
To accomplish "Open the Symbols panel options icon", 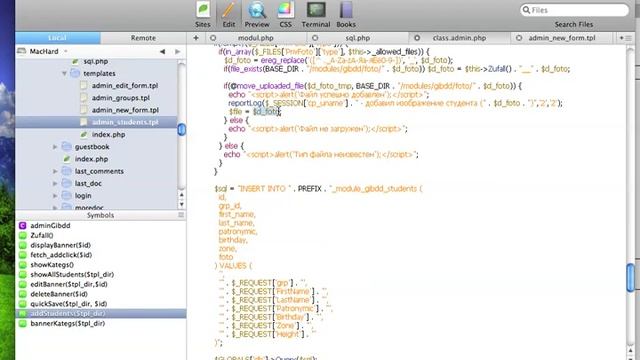I will coord(181,215).
